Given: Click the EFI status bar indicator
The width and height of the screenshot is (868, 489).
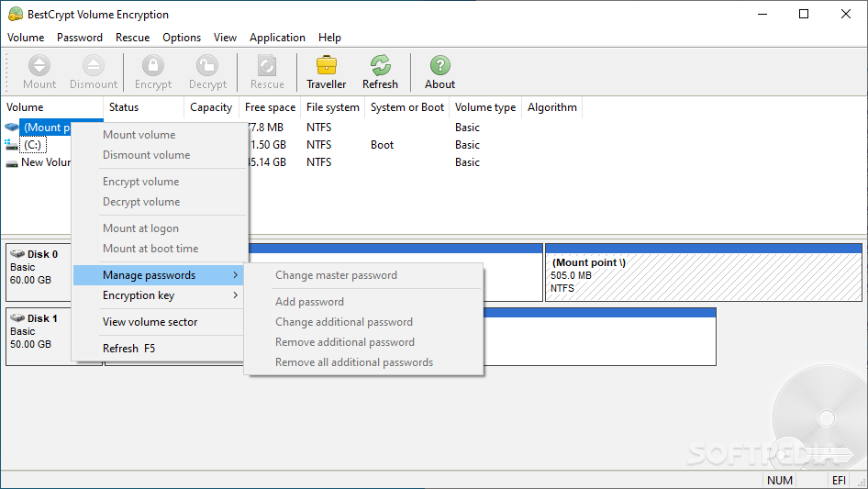Looking at the screenshot, I should (x=839, y=480).
